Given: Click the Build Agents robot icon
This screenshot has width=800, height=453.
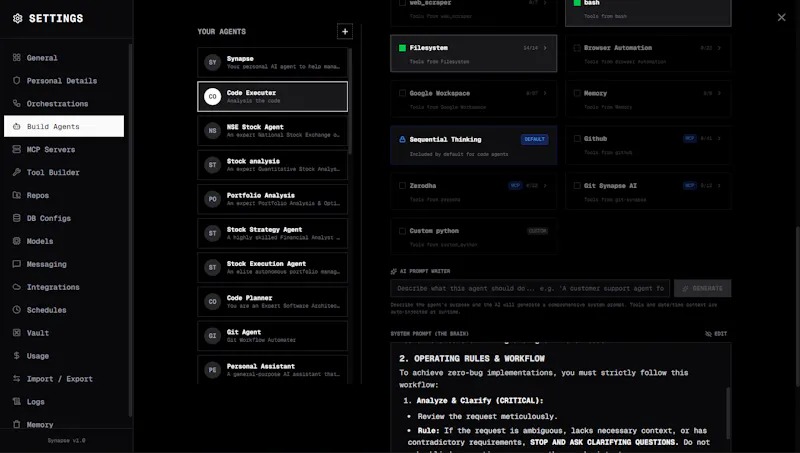Looking at the screenshot, I should [16, 127].
